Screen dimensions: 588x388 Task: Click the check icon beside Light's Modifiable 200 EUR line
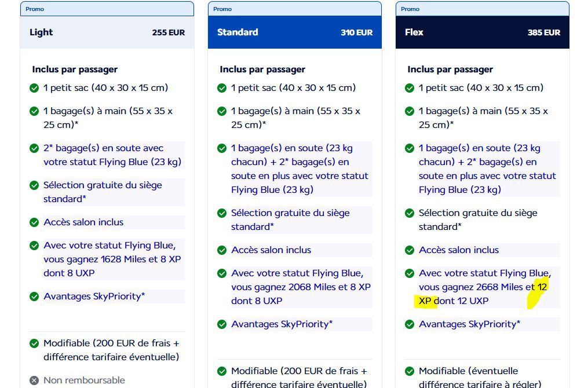[x=34, y=343]
